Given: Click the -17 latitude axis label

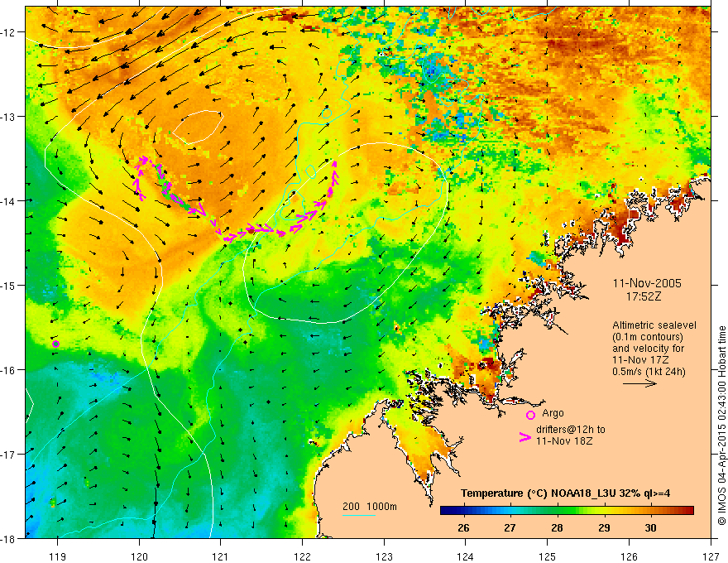Looking at the screenshot, I should pos(8,454).
